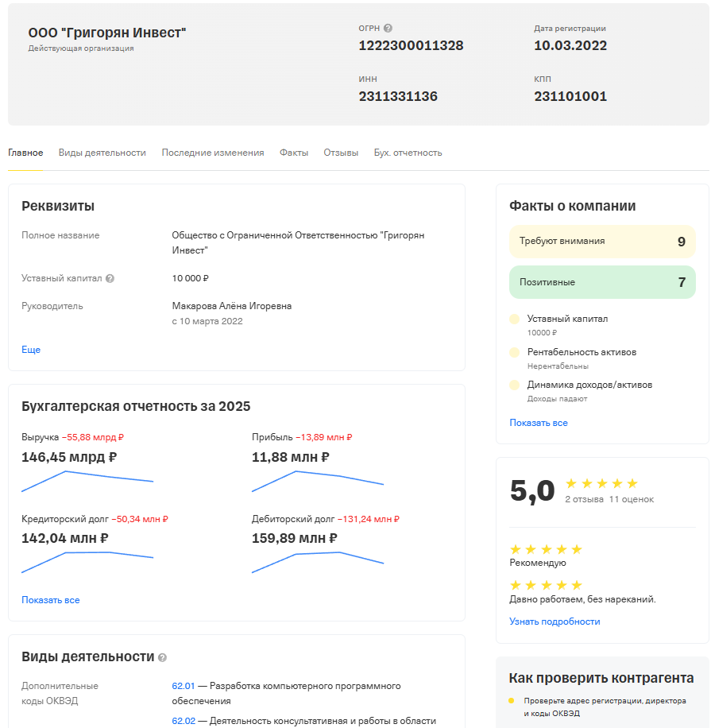Click the creditor debt value 142,04 млн ₽
The height and width of the screenshot is (728, 711).
pos(65,539)
